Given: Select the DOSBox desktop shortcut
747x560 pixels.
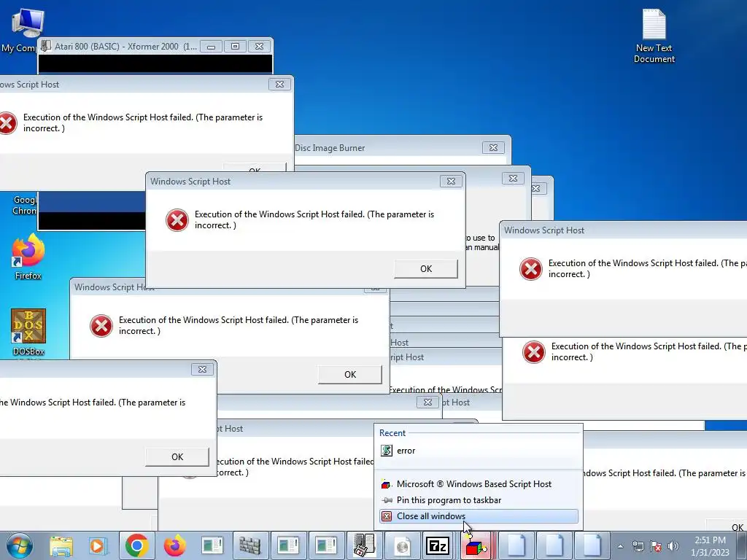Looking at the screenshot, I should tap(28, 332).
